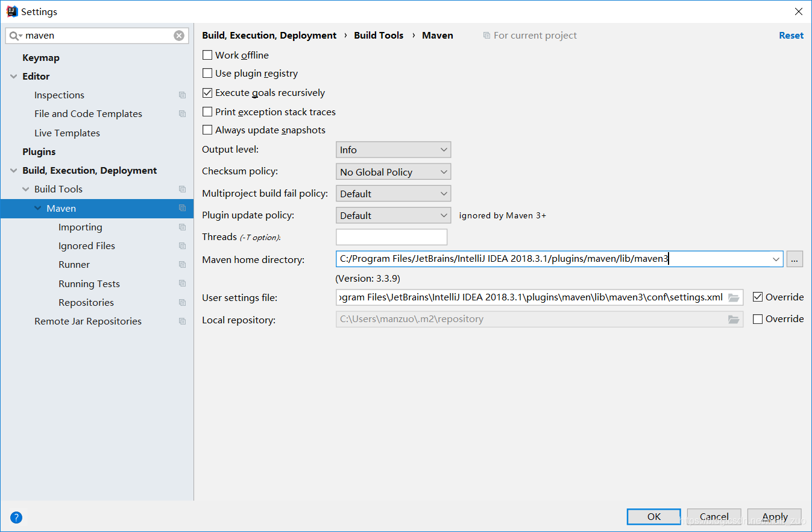
Task: Enable Use plugin registry checkbox
Action: (x=207, y=74)
